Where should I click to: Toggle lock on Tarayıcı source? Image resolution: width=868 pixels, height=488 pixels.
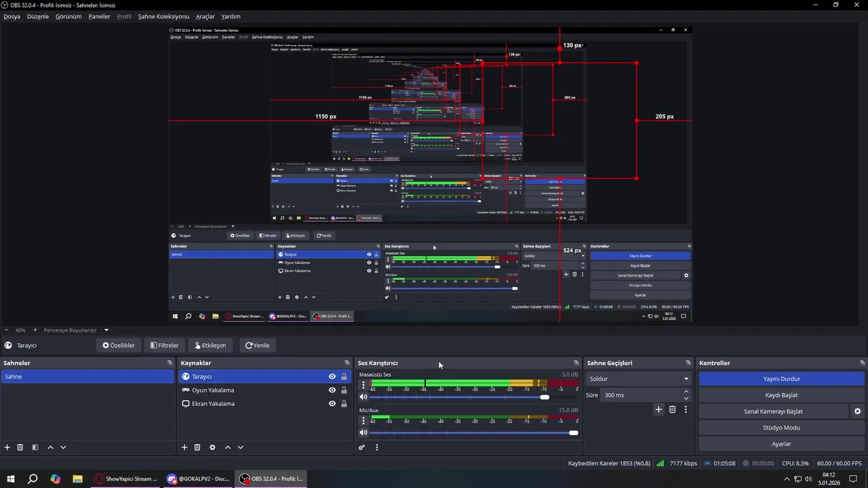[x=344, y=377]
